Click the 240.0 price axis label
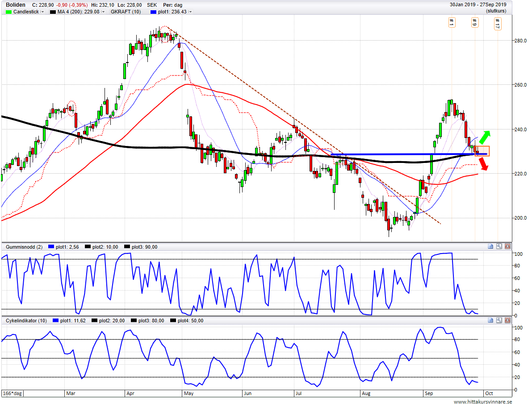This screenshot has width=532, height=404. pos(521,129)
